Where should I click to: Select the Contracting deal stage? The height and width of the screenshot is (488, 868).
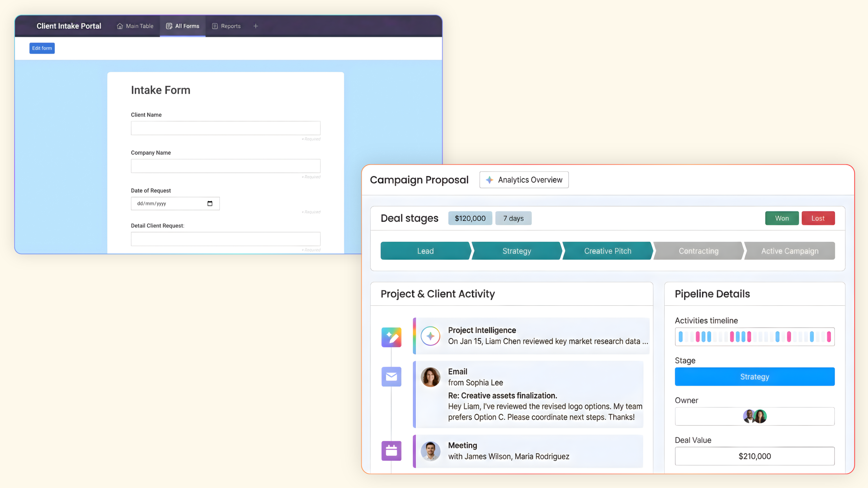click(698, 251)
